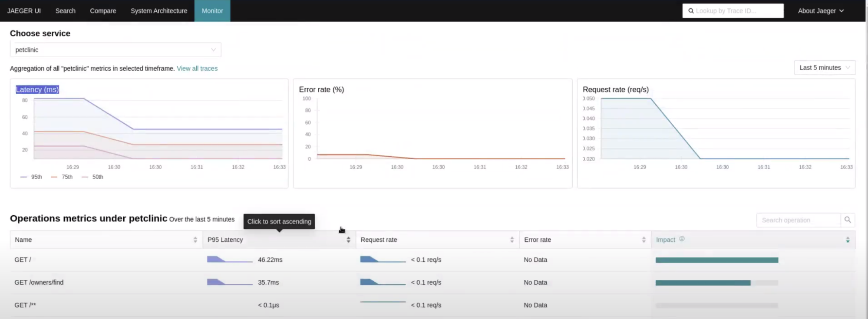Toggle 75th percentile legend item
The width and height of the screenshot is (868, 319).
point(62,177)
